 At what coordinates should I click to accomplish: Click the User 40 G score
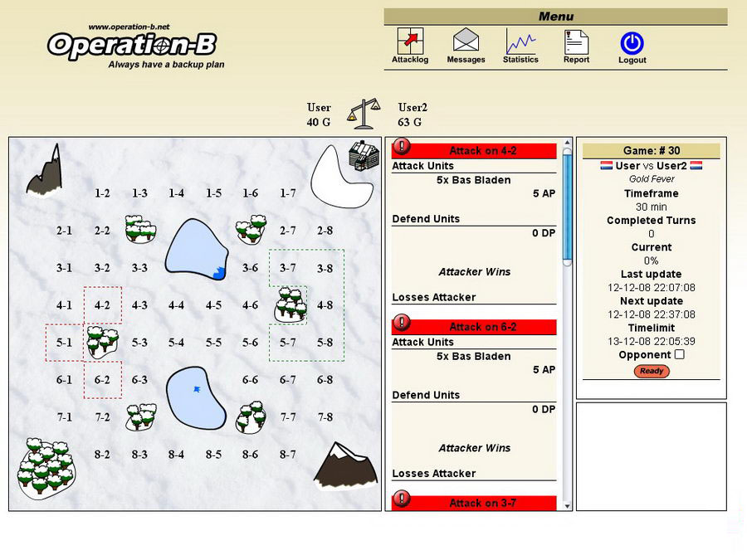tap(319, 114)
